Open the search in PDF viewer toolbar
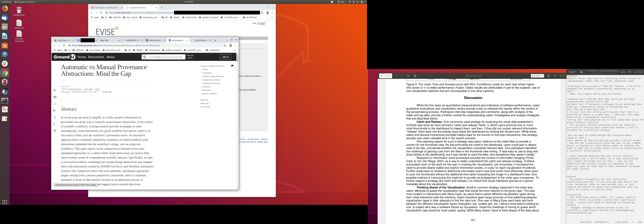Screen dimensions: 644x224 408,76
